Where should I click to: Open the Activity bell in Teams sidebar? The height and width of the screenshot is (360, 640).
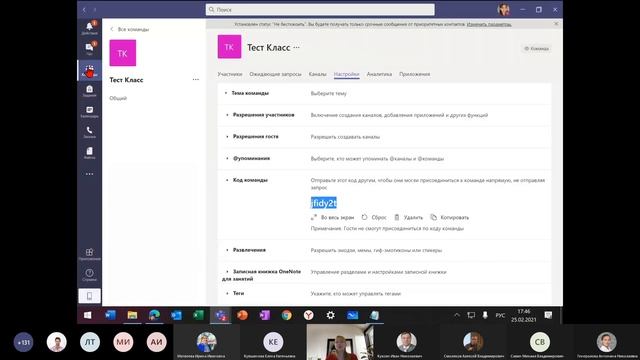tap(89, 28)
